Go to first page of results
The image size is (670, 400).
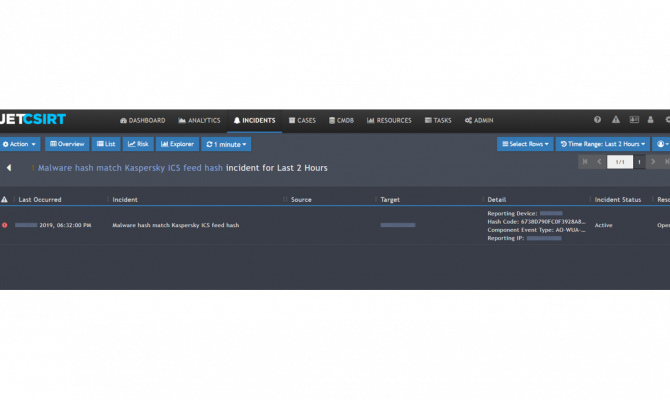pyautogui.click(x=585, y=162)
